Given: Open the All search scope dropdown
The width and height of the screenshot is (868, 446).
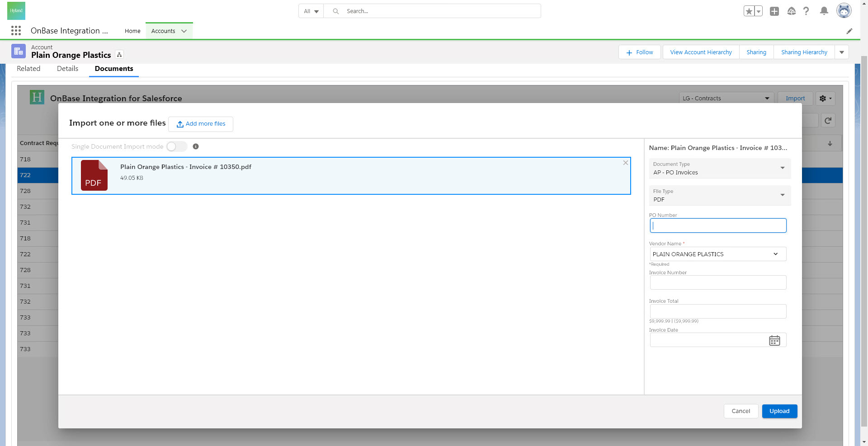Looking at the screenshot, I should pos(311,11).
